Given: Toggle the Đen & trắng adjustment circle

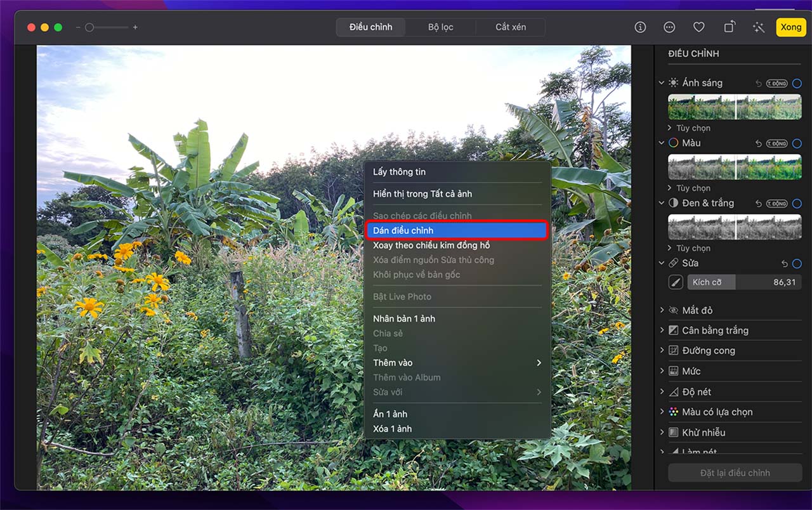Looking at the screenshot, I should click(797, 204).
